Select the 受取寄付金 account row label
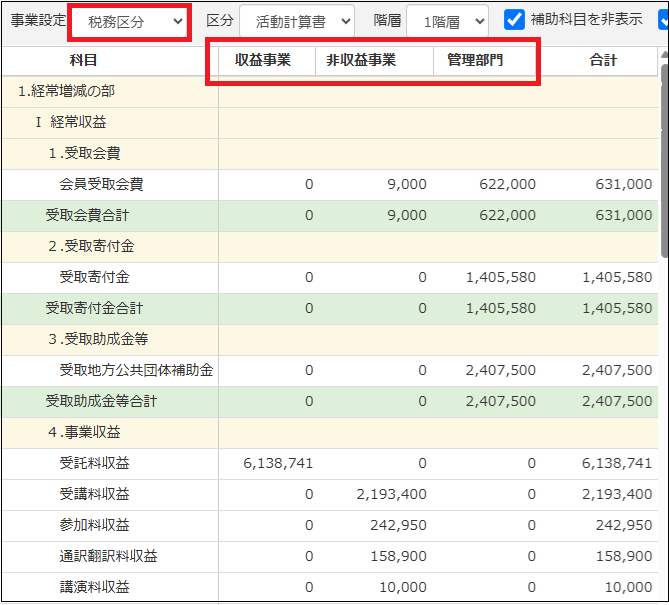This screenshot has width=669, height=605. tap(94, 277)
